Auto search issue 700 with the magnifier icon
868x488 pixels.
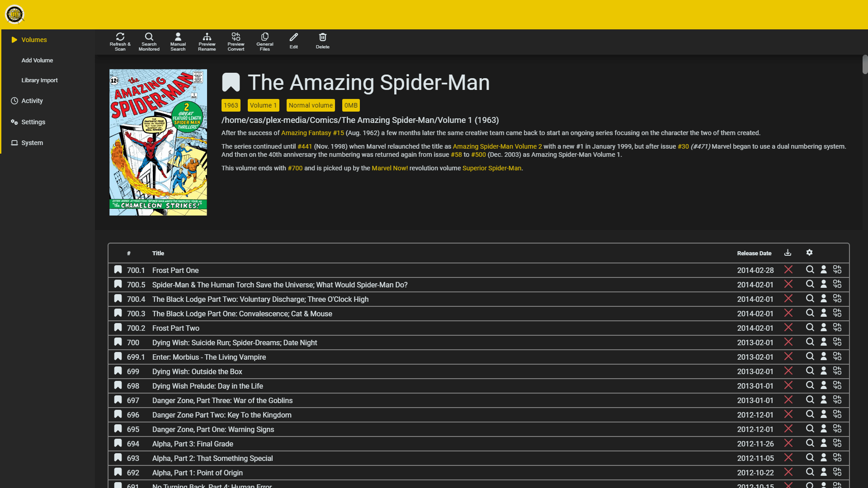tap(810, 342)
